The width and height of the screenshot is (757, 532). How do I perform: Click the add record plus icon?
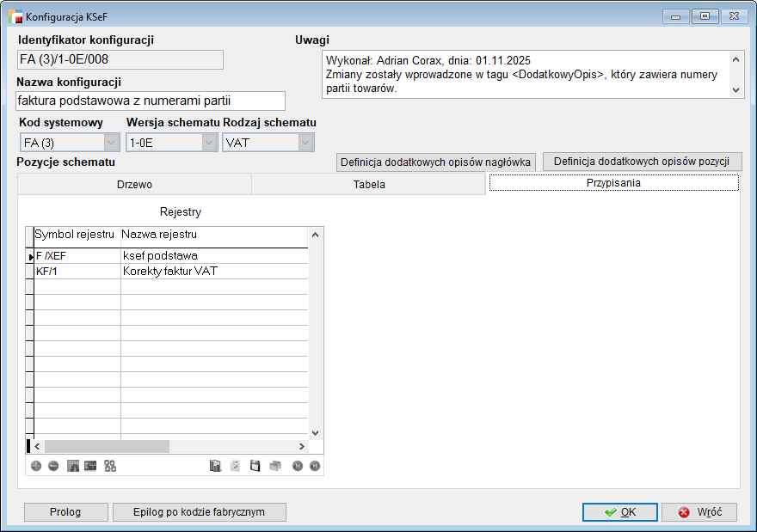36,466
